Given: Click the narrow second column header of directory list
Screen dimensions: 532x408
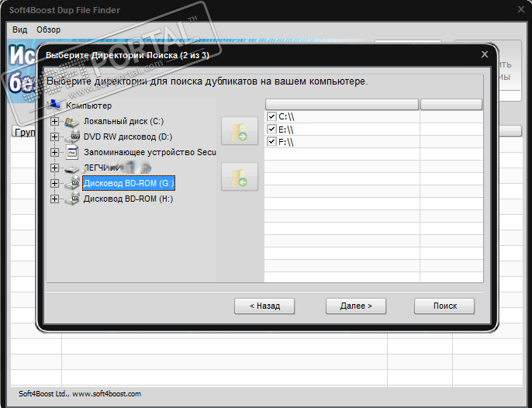Looking at the screenshot, I should [x=451, y=104].
